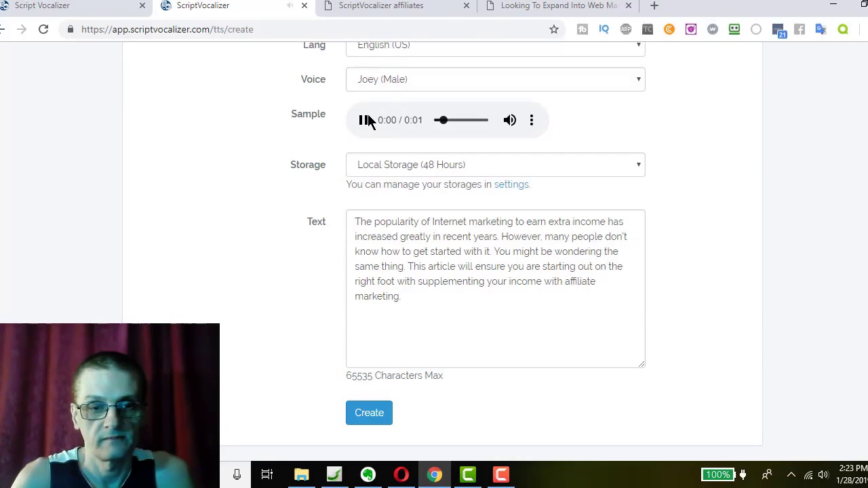
Task: Open the gray W extension icon
Action: coord(713,29)
